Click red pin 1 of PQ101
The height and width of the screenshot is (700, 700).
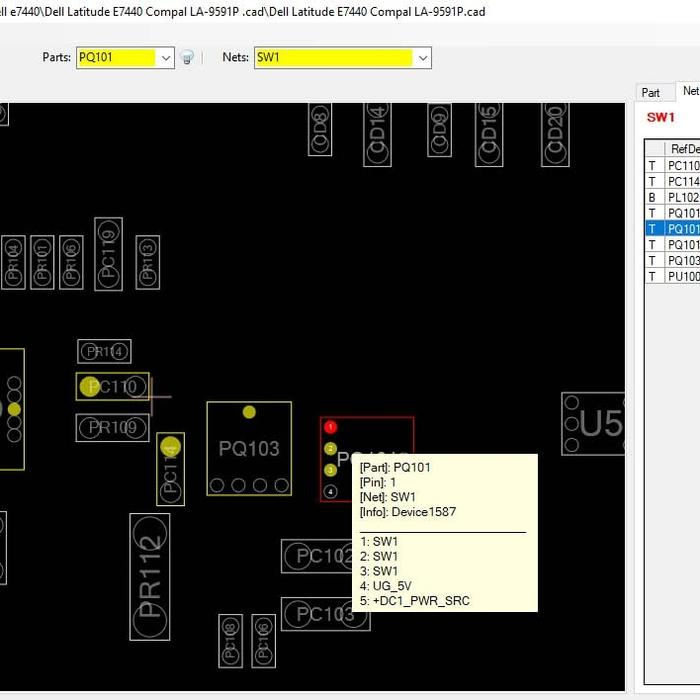pyautogui.click(x=330, y=427)
